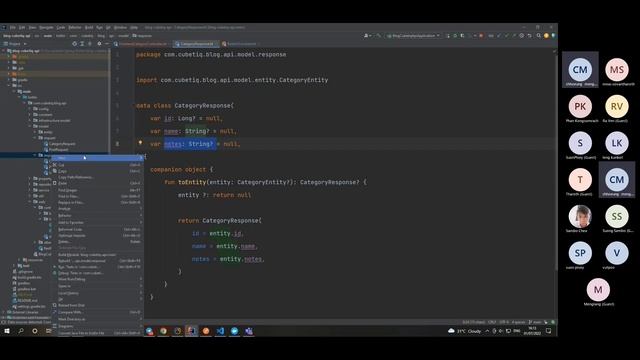
Task: Select the participant with photo avatar
Action: click(x=580, y=216)
